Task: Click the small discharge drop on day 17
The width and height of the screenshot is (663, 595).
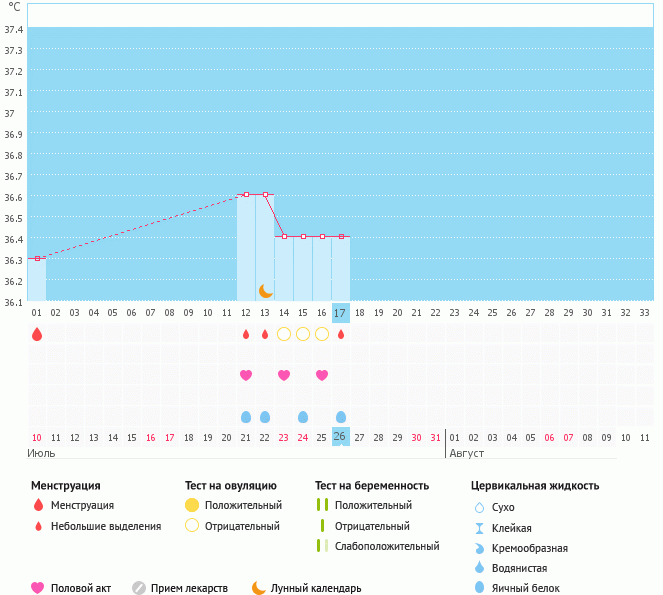Action: (341, 334)
